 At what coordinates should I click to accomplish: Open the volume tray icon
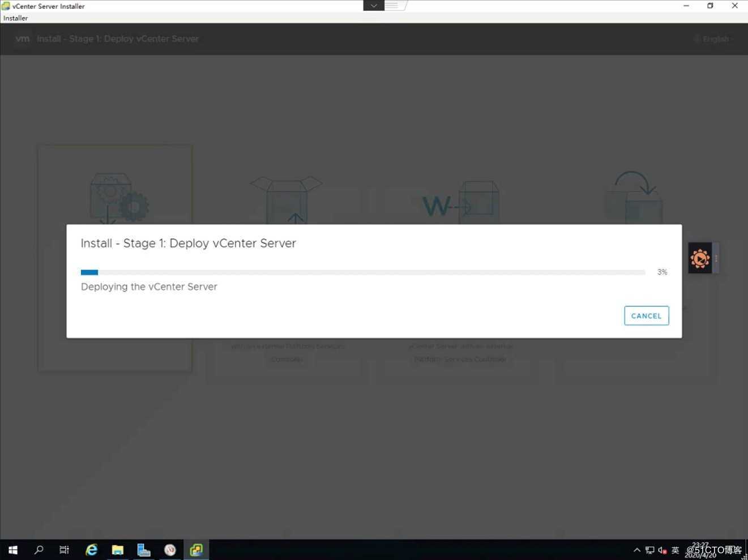[x=662, y=550]
